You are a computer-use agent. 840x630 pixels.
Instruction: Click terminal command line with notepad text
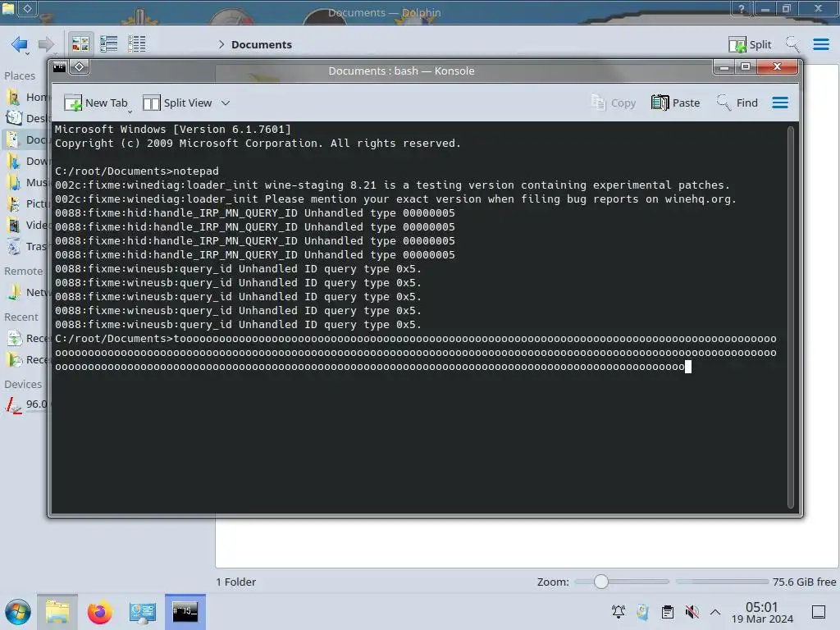coord(137,171)
